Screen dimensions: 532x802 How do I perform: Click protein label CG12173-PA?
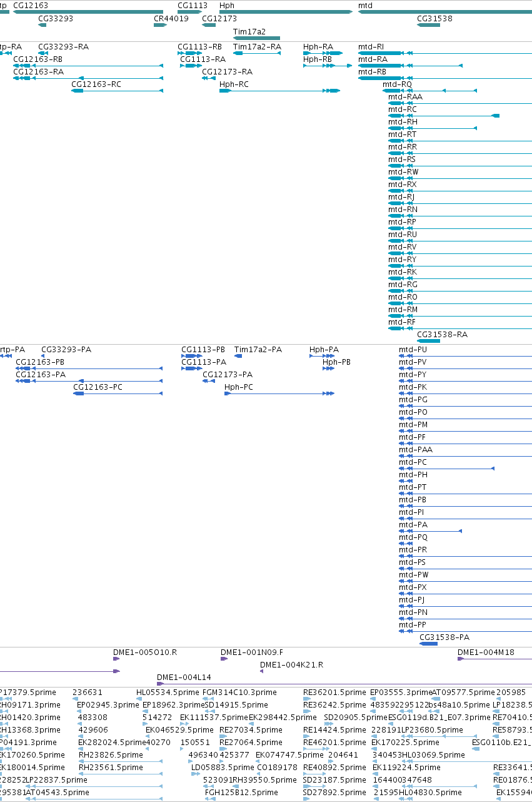228,375
